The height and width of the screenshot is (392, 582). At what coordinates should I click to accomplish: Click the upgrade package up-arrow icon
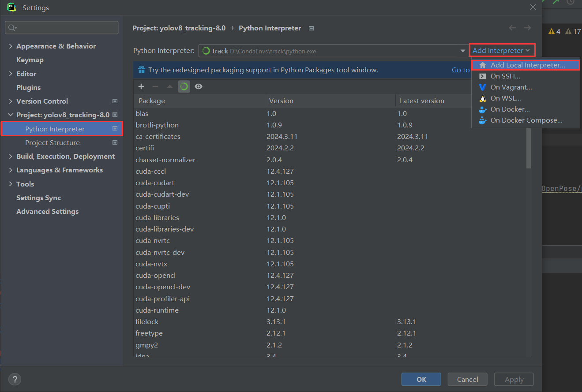click(x=170, y=86)
